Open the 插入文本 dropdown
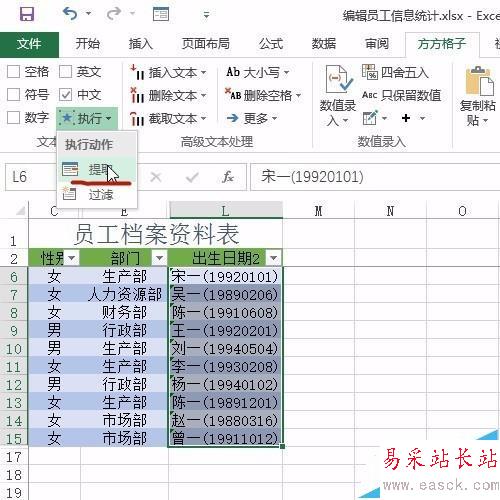Viewport: 500px width, 500px height. click(x=169, y=72)
